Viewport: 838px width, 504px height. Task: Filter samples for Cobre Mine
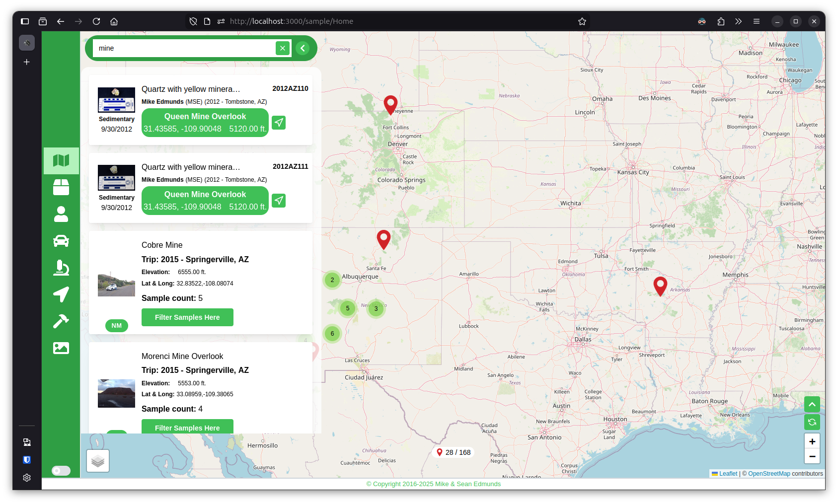click(x=187, y=317)
